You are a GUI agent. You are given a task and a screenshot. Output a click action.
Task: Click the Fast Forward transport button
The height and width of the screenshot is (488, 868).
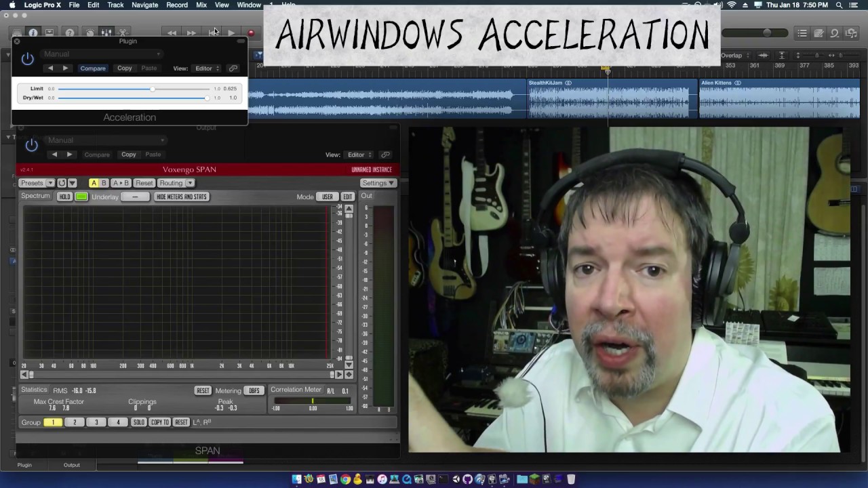(192, 33)
